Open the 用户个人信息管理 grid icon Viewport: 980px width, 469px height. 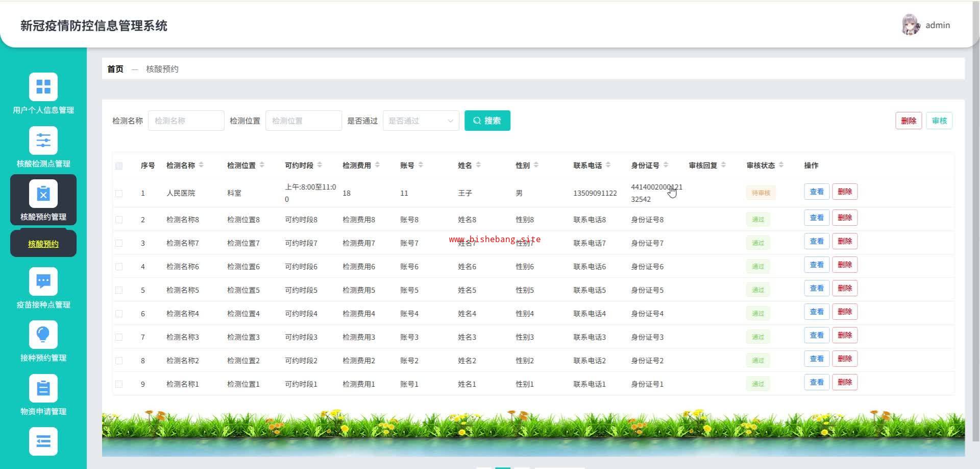[43, 87]
